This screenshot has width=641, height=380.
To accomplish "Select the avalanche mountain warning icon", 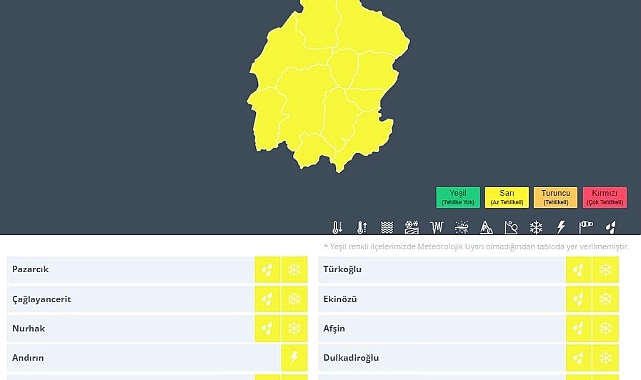I will [x=486, y=227].
